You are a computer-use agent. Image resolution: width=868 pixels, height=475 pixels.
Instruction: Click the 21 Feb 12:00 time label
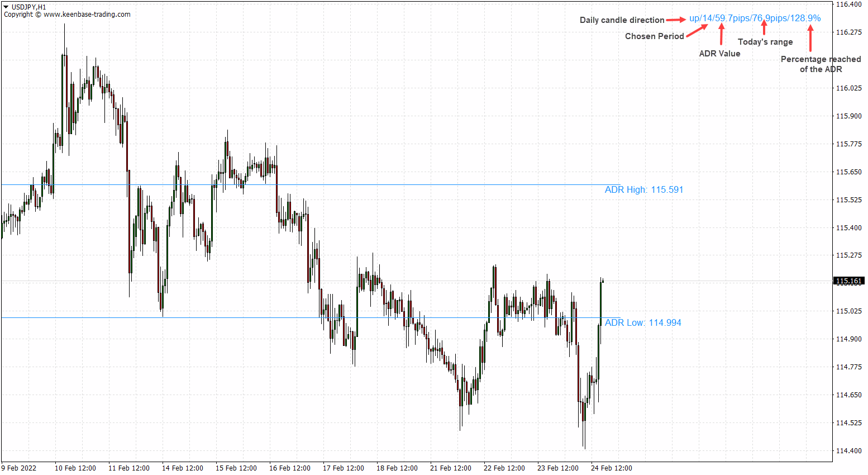coord(451,468)
